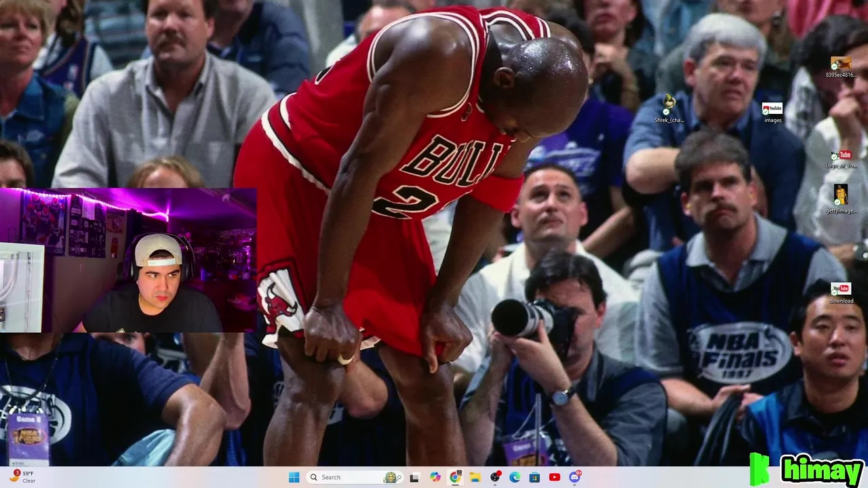
Task: Select the 'images' desktop file icon
Action: (x=772, y=113)
